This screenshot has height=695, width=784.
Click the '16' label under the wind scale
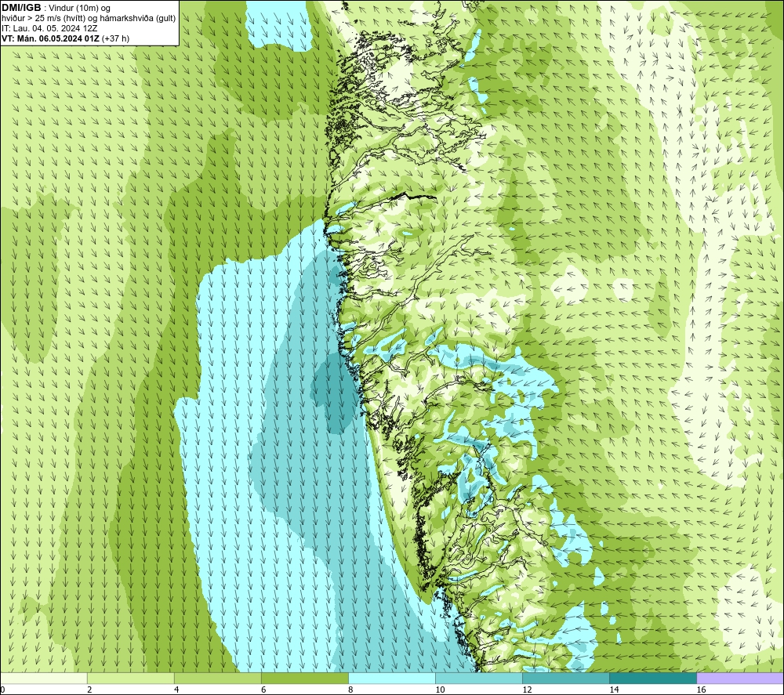point(700,690)
